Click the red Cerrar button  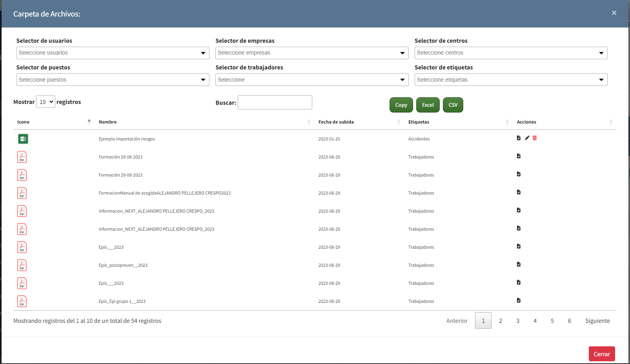602,354
